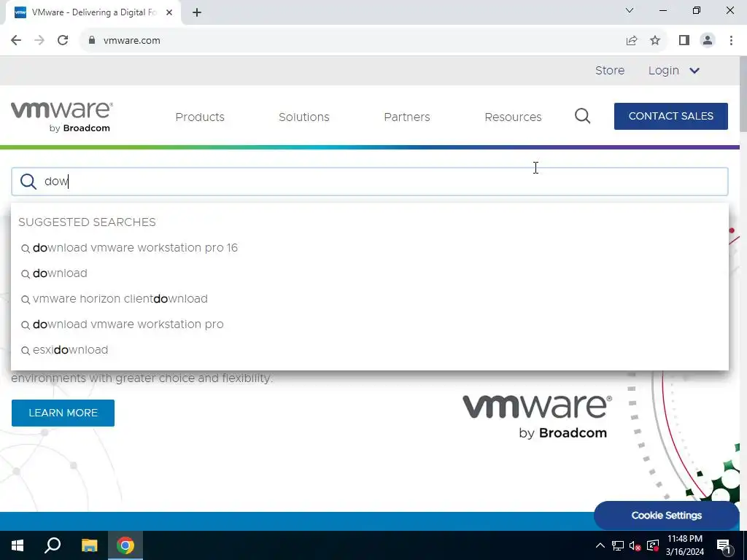Reload the vmware.com page
Viewport: 747px width, 560px height.
[63, 41]
